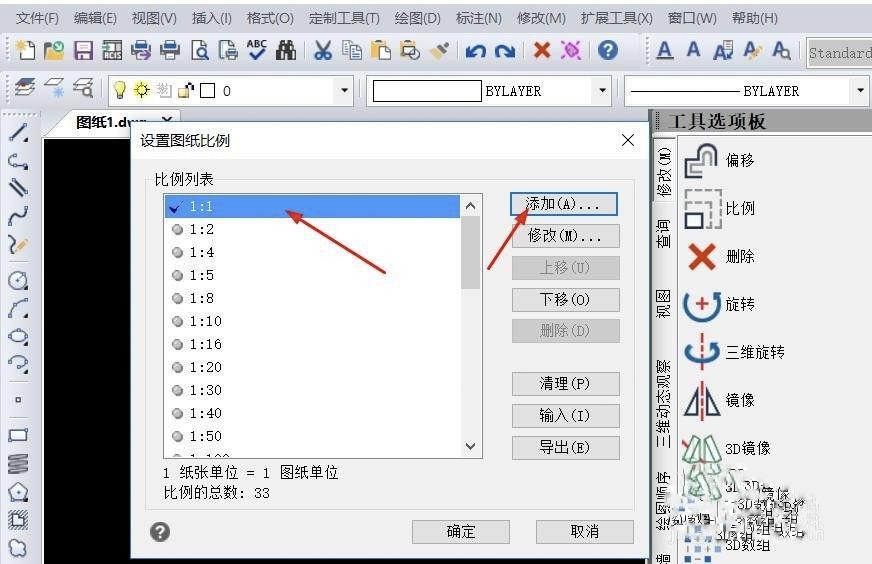Click the Copy icon

351,51
